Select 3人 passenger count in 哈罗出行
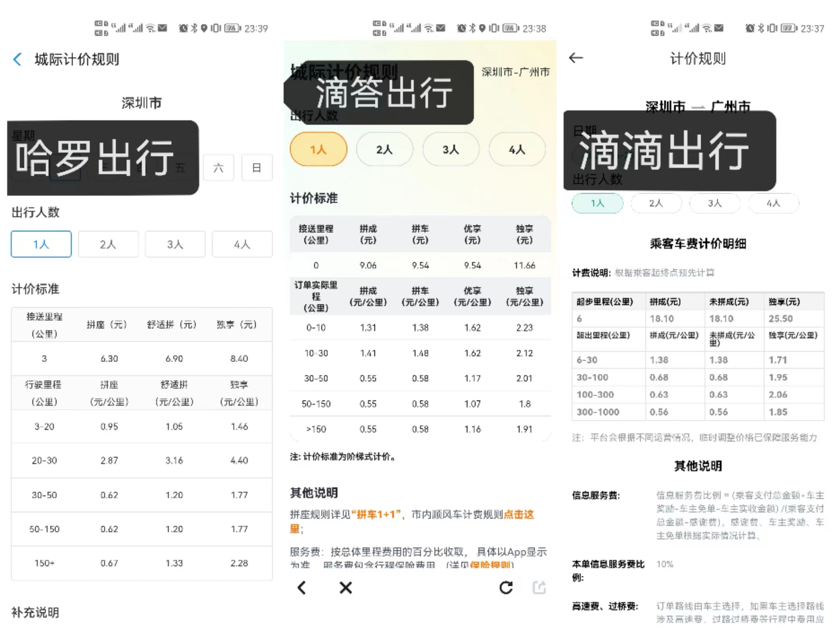This screenshot has width=840, height=630. 175,244
